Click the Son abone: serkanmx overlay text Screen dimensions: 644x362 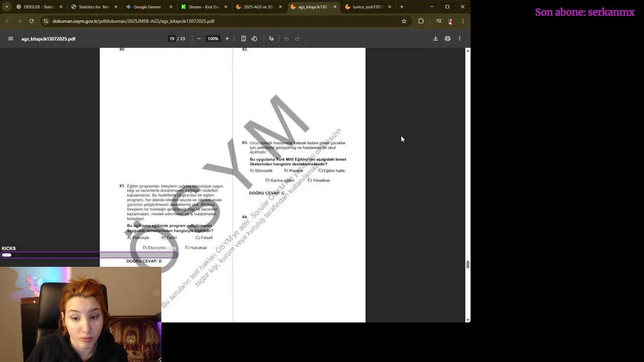(x=585, y=12)
